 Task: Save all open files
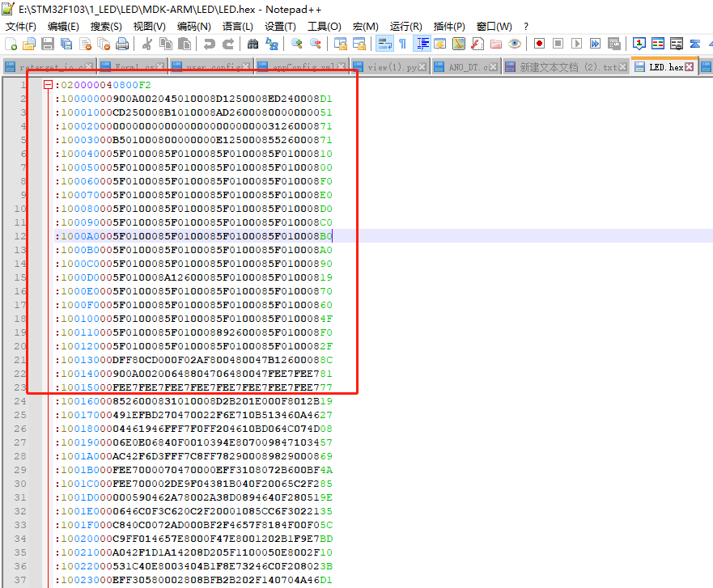[66, 44]
